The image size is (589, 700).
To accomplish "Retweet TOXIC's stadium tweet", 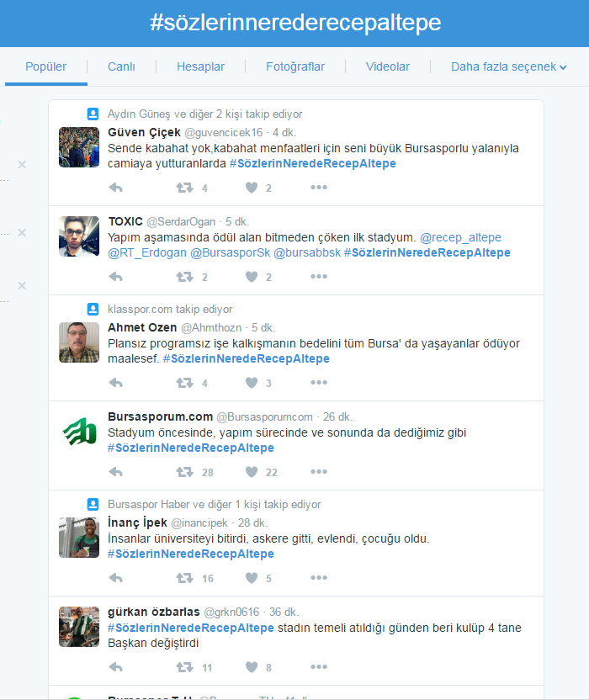I will (x=184, y=277).
